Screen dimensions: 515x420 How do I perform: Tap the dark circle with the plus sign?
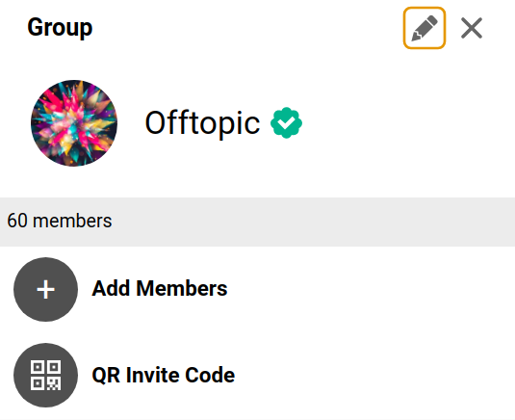(45, 290)
